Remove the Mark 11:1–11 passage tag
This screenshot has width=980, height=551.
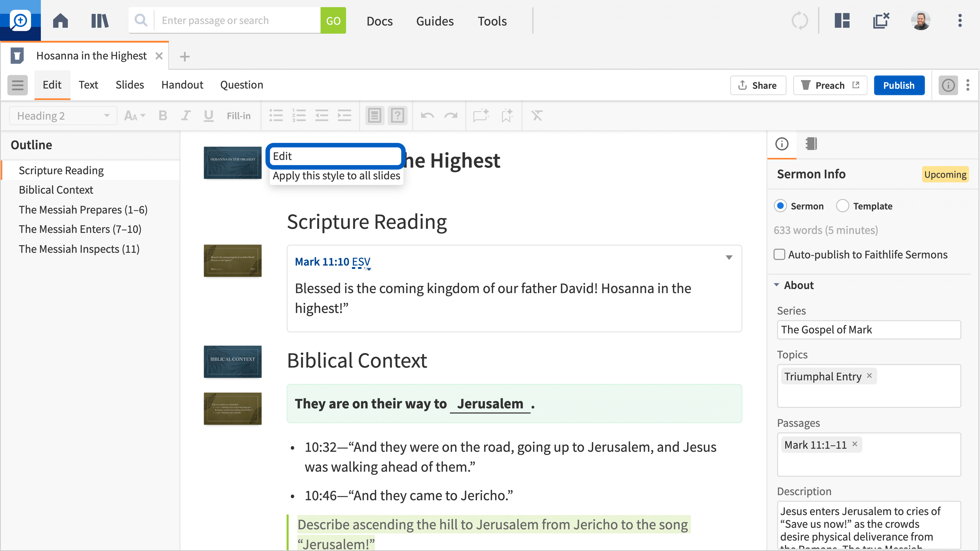point(855,444)
